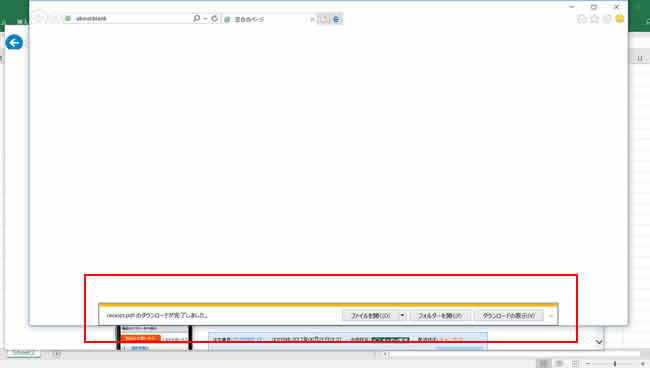Click the yellow smiley feedback icon
This screenshot has width=650, height=368.
620,19
